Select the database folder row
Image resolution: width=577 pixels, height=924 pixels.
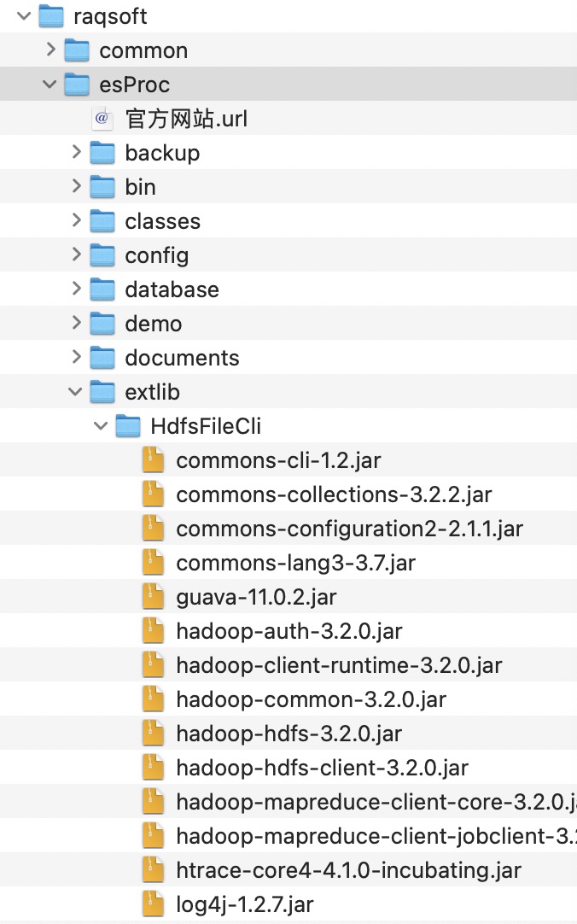pyautogui.click(x=172, y=289)
